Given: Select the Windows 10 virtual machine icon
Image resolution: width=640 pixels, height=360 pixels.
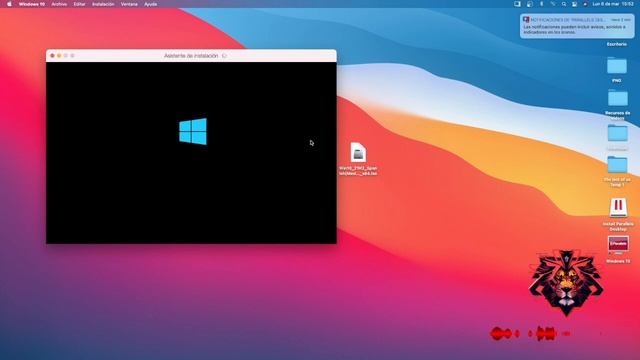Looking at the screenshot, I should click(618, 245).
